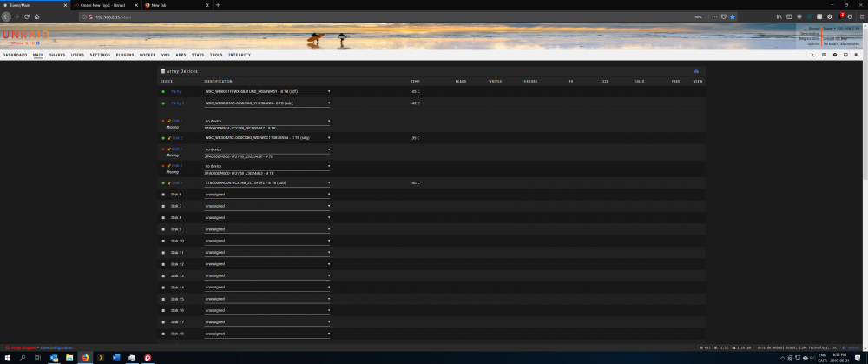The width and height of the screenshot is (868, 364).
Task: Click the TEMP column header
Action: coord(415,82)
